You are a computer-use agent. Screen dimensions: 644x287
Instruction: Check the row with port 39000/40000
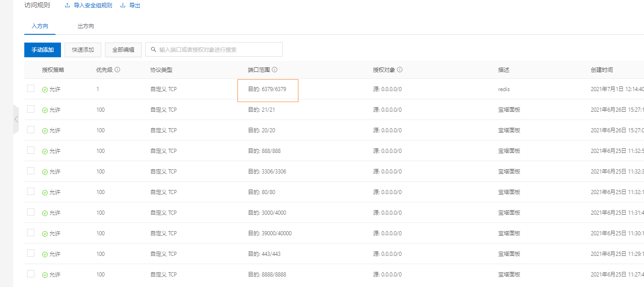(31, 233)
